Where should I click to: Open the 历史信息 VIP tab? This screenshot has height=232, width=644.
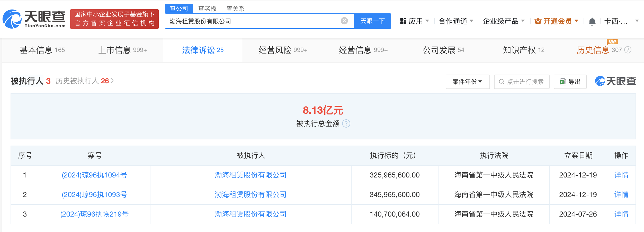pos(599,50)
